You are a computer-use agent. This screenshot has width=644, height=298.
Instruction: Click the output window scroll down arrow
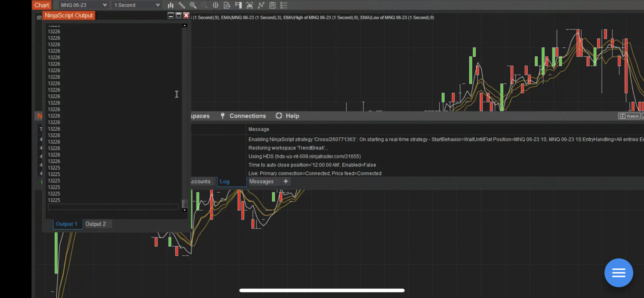pos(184,210)
